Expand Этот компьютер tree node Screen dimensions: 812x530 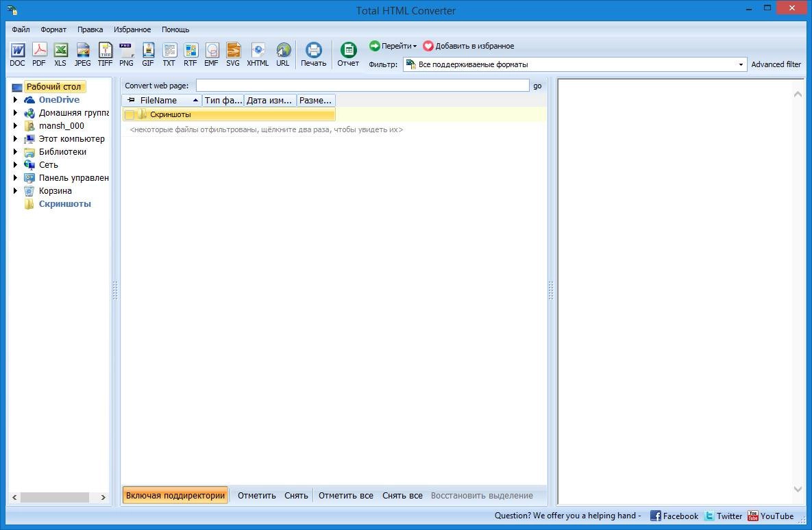coord(15,139)
